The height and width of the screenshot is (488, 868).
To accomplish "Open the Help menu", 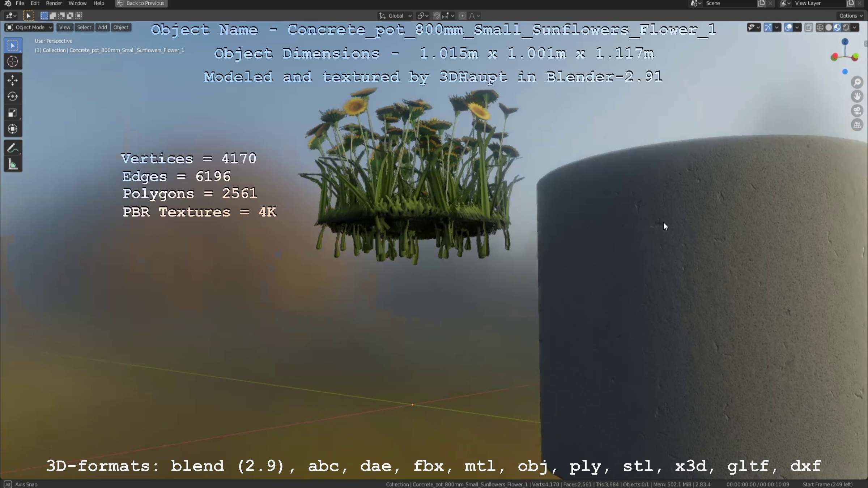I will click(x=99, y=3).
